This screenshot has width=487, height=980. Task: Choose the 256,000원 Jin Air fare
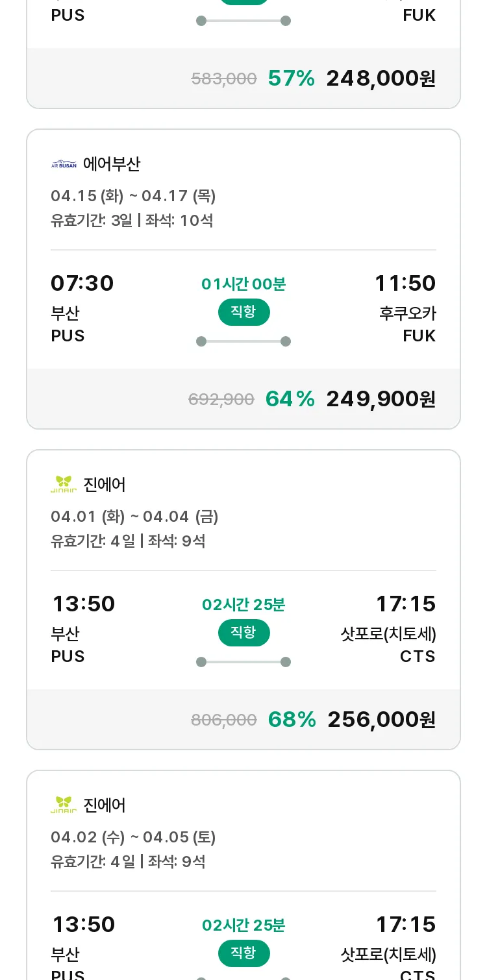[381, 719]
